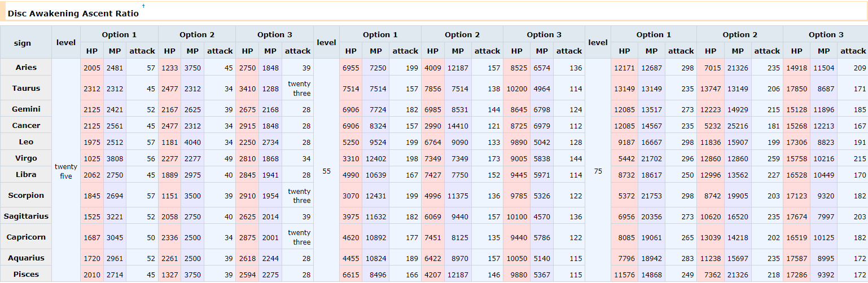Image resolution: width=868 pixels, height=283 pixels.
Task: Select the Virgo sign cell
Action: [x=26, y=158]
